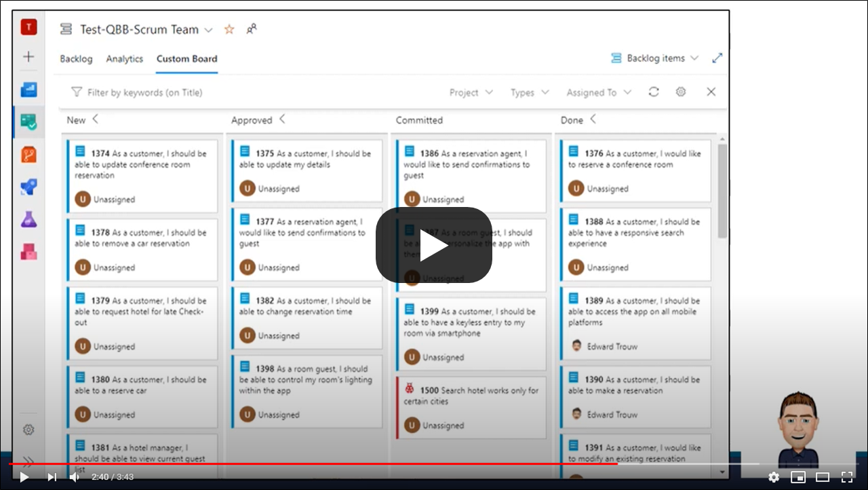Open card 1386 in Committed column

(471, 176)
